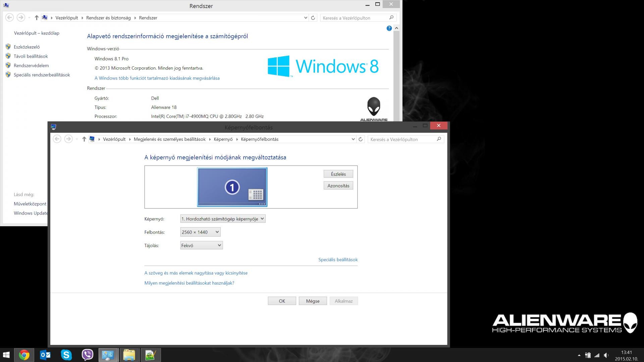Open File Explorer folder icon in taskbar

point(129,355)
